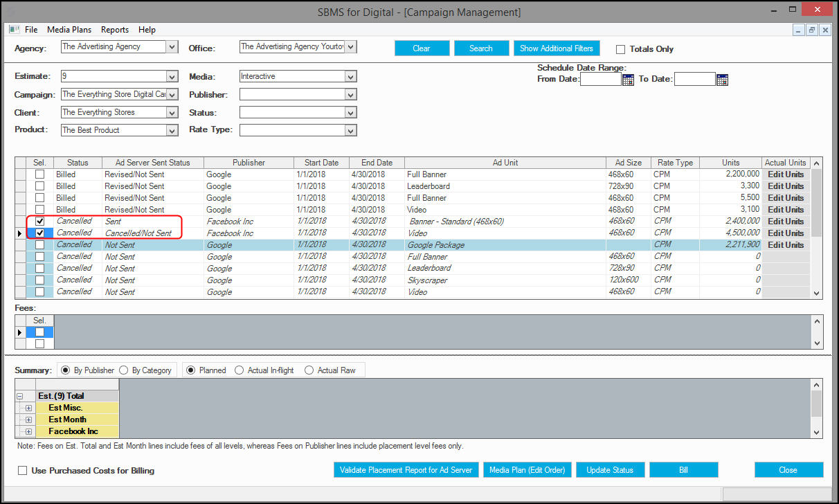
Task: Open the Rate Type dropdown
Action: pos(351,130)
